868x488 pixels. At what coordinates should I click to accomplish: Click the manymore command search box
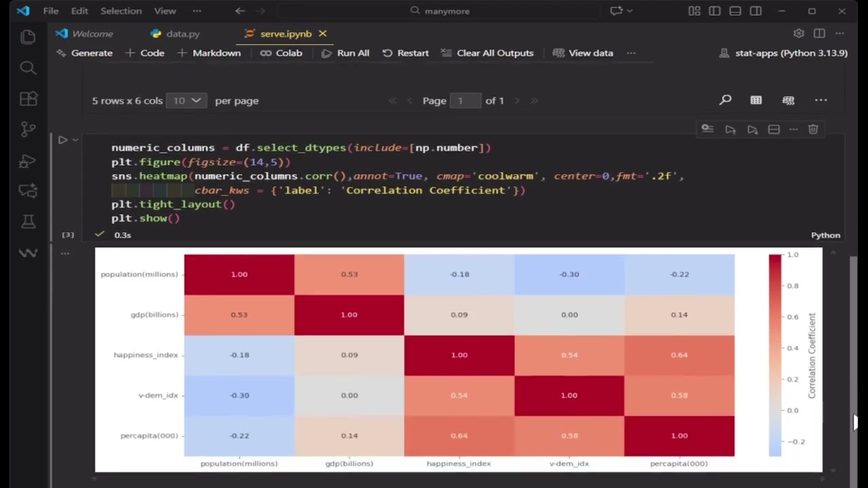coord(439,11)
